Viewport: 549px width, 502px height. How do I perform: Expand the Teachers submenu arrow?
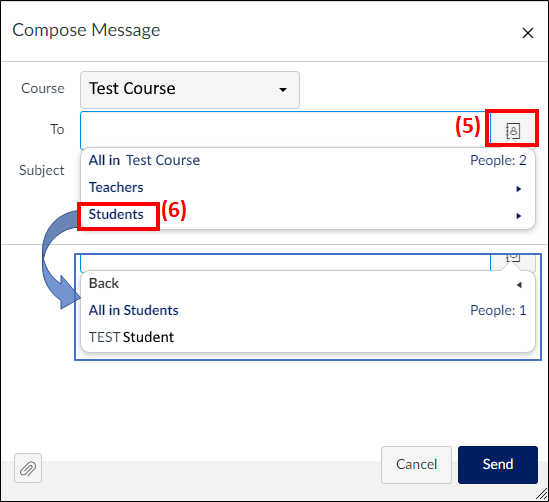coord(519,189)
